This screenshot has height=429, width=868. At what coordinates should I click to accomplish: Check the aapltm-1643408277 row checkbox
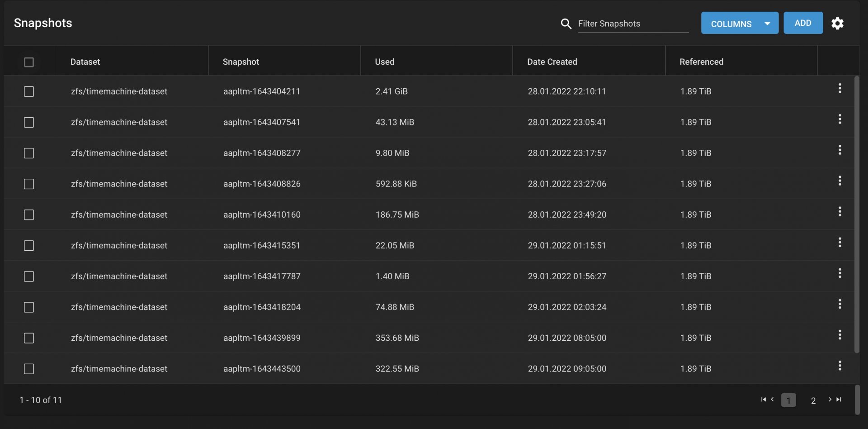pos(29,153)
